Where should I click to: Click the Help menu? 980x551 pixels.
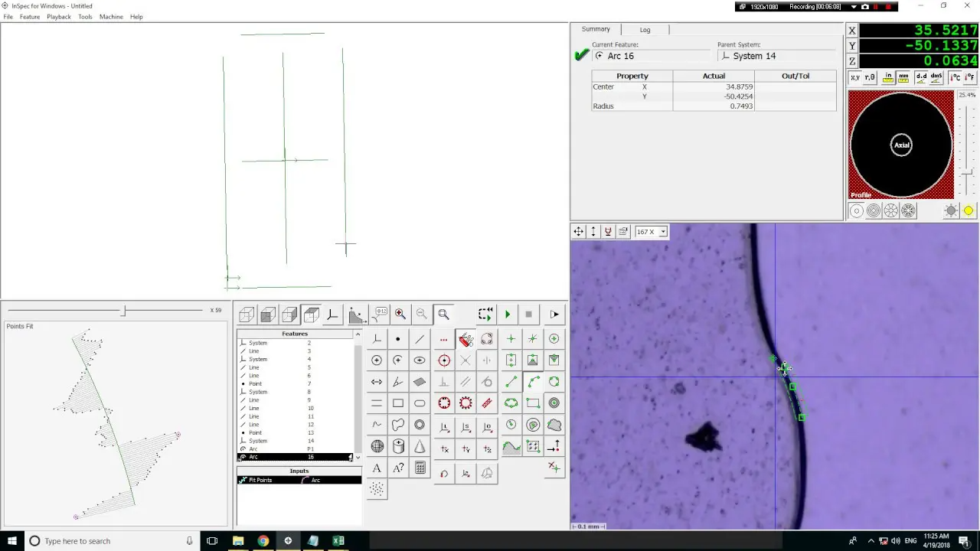click(136, 17)
